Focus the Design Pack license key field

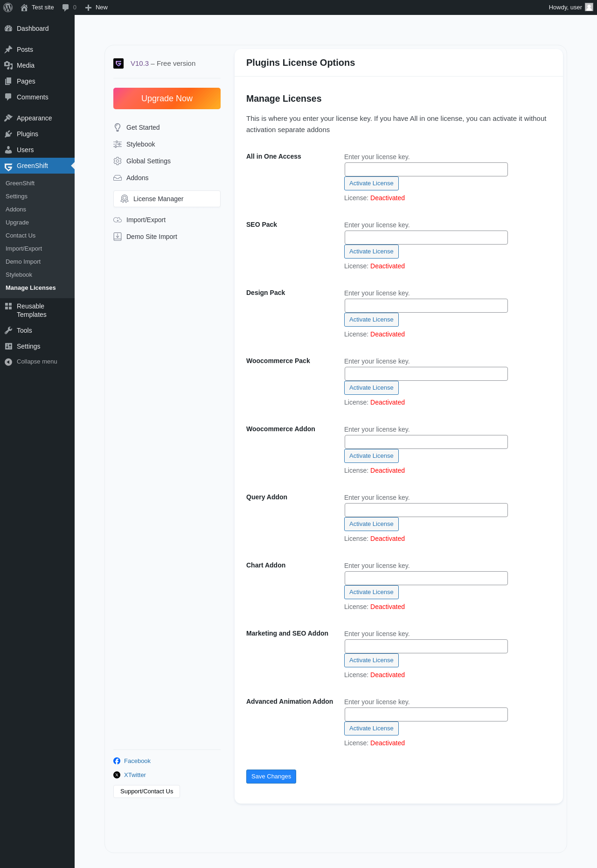click(x=426, y=306)
